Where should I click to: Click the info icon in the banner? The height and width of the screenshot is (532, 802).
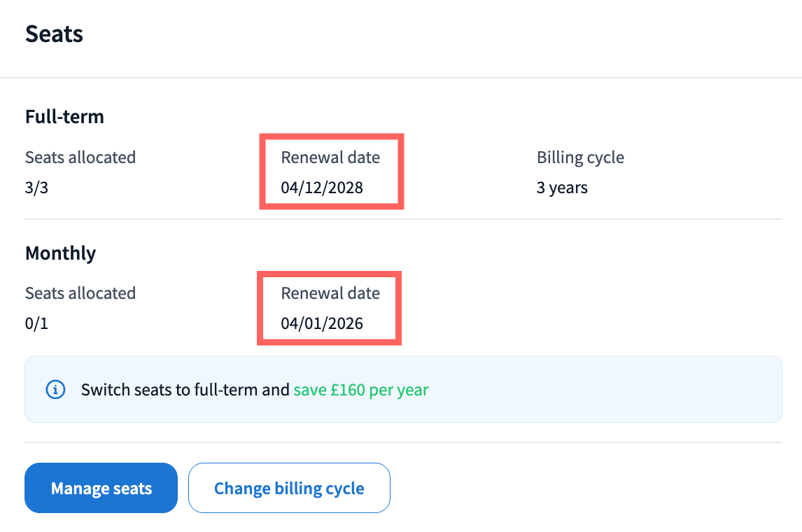pyautogui.click(x=55, y=389)
